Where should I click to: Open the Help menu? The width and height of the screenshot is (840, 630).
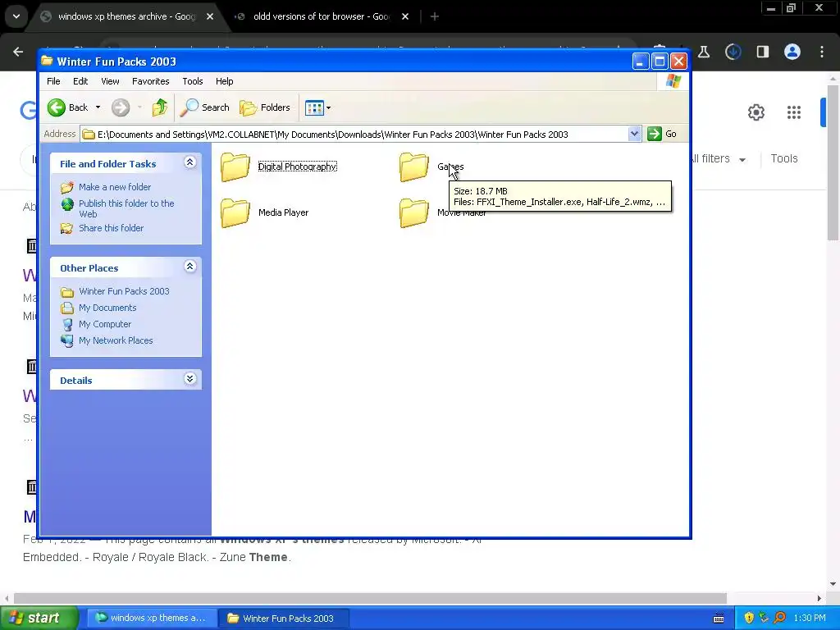(225, 81)
